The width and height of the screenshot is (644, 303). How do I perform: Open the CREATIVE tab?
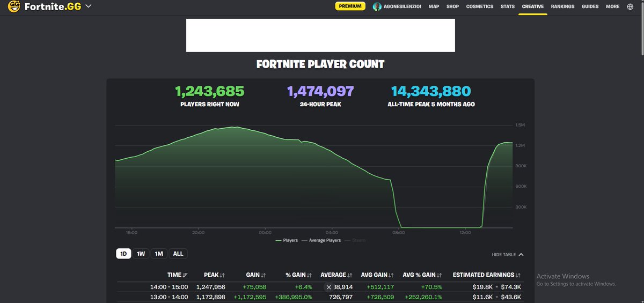click(533, 6)
